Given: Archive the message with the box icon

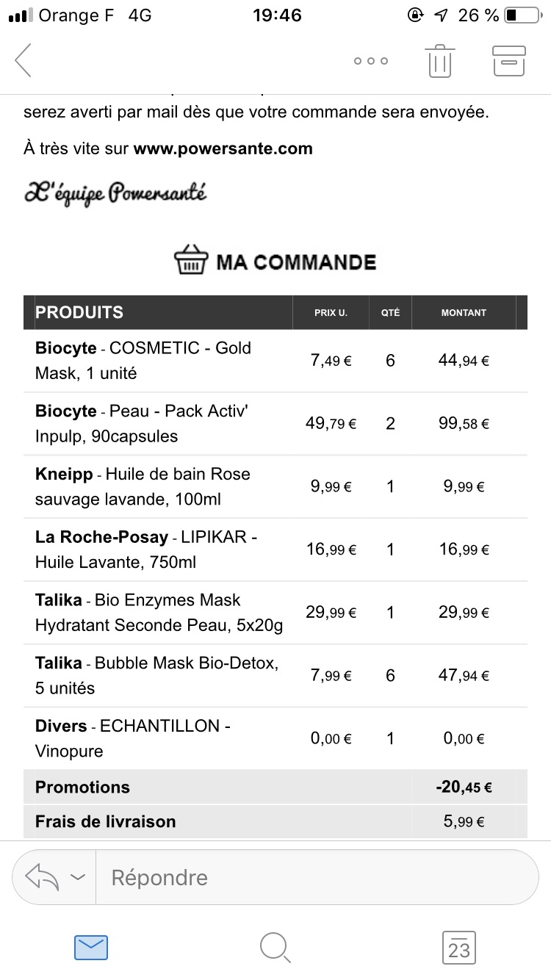Looking at the screenshot, I should (508, 61).
